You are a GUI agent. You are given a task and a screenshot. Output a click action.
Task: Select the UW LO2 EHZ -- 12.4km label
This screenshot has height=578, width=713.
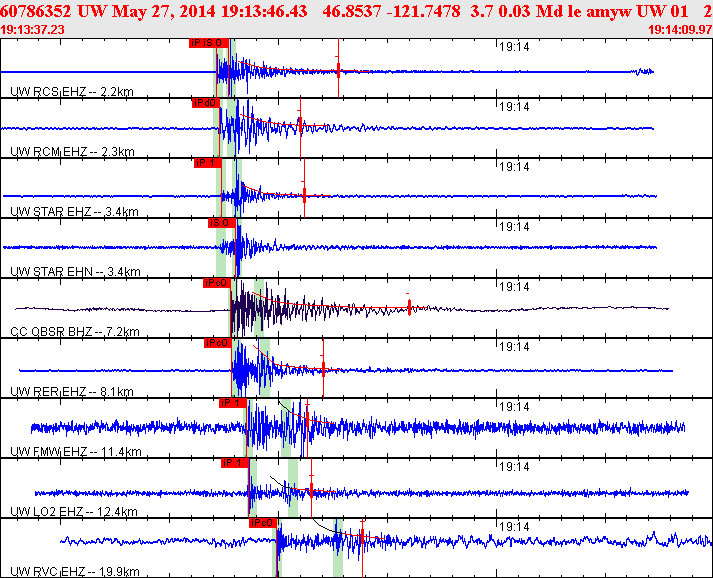pyautogui.click(x=74, y=512)
